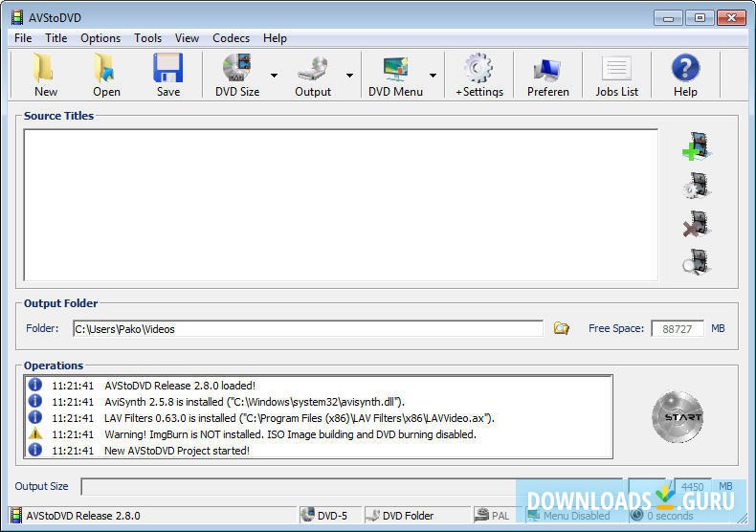Click the warning icon in Operations log

[x=34, y=433]
